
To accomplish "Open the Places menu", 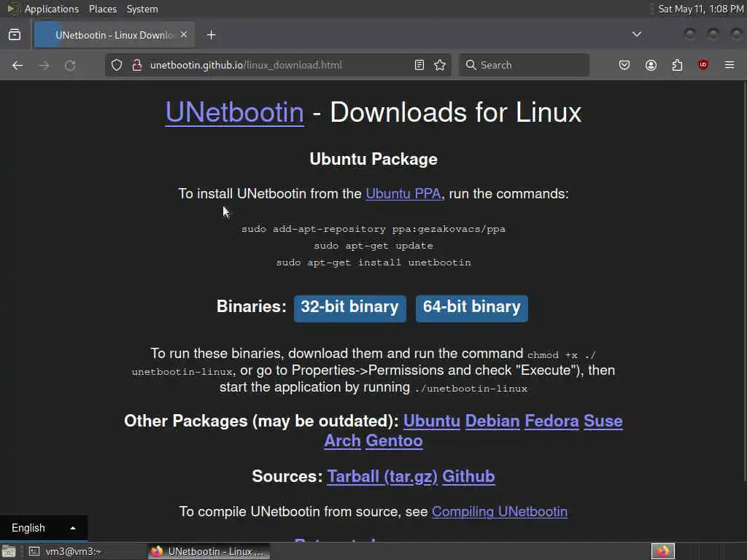I will pos(102,9).
